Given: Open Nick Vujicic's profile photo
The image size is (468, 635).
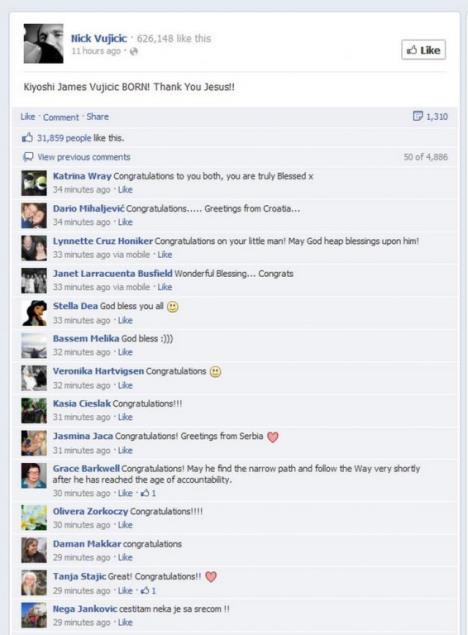Looking at the screenshot, I should [43, 44].
